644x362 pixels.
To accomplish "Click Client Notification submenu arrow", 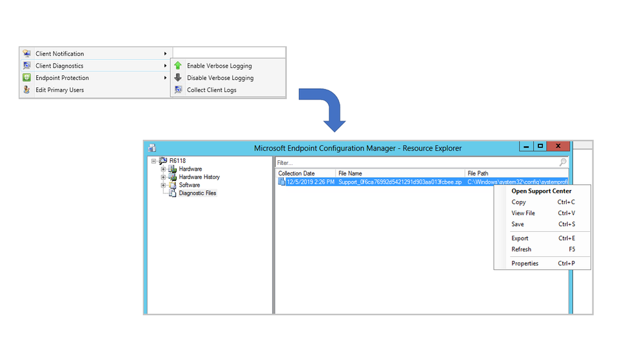I will pyautogui.click(x=165, y=53).
